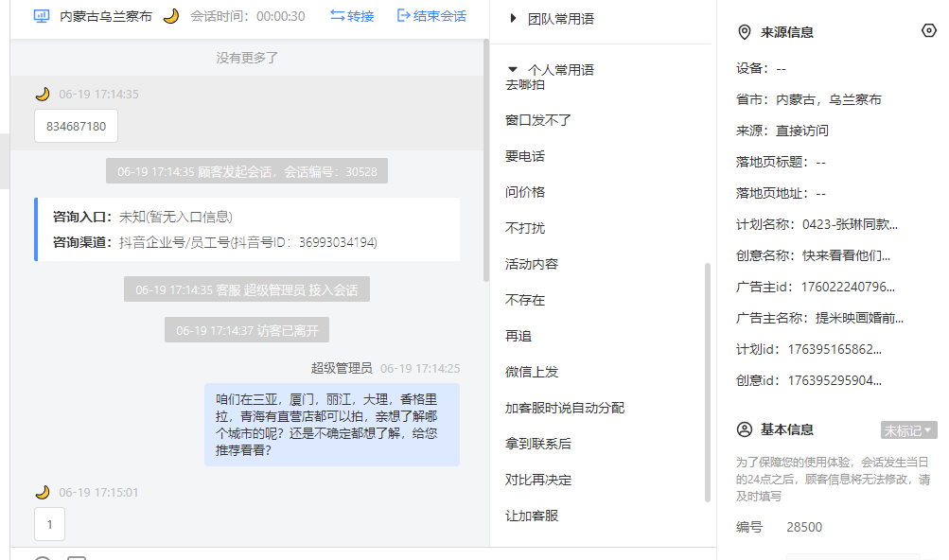This screenshot has height=560, width=949.
Task: End the session with 结束会话
Action: (x=431, y=16)
